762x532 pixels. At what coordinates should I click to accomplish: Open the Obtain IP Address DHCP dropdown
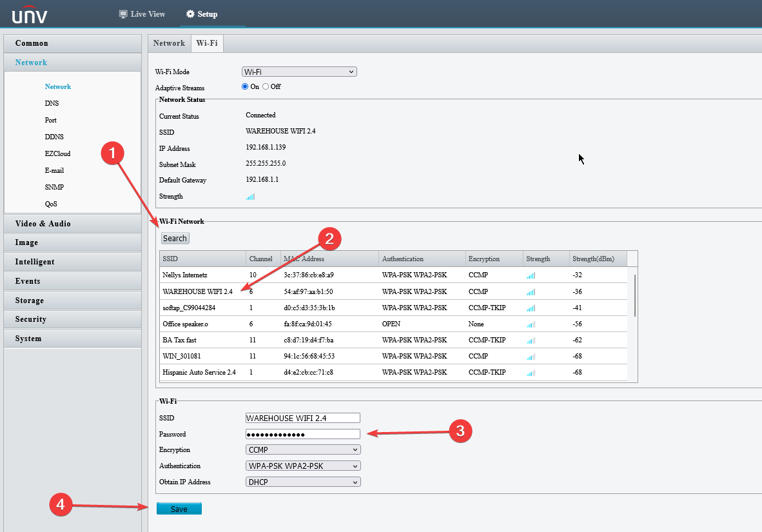(x=303, y=482)
